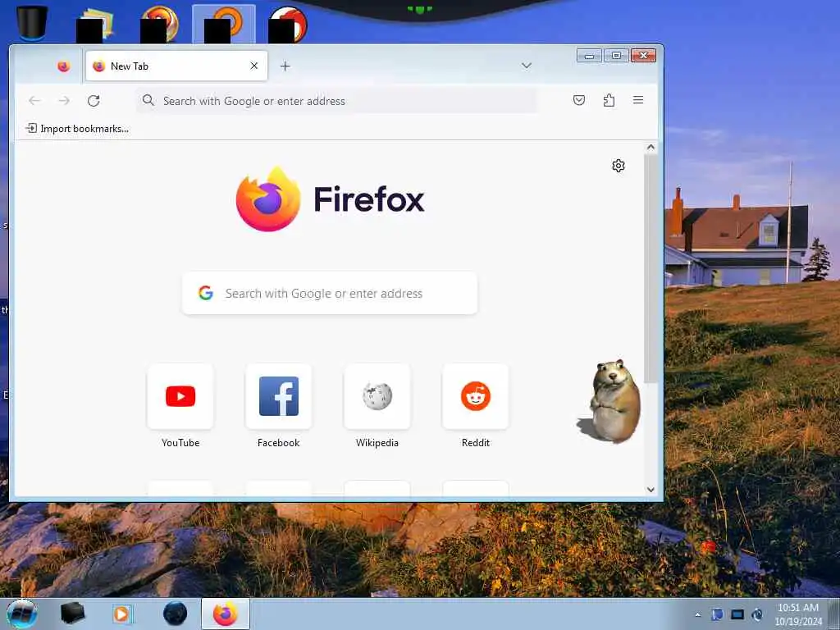This screenshot has width=840, height=630.
Task: Launch media player from the taskbar
Action: [x=122, y=614]
